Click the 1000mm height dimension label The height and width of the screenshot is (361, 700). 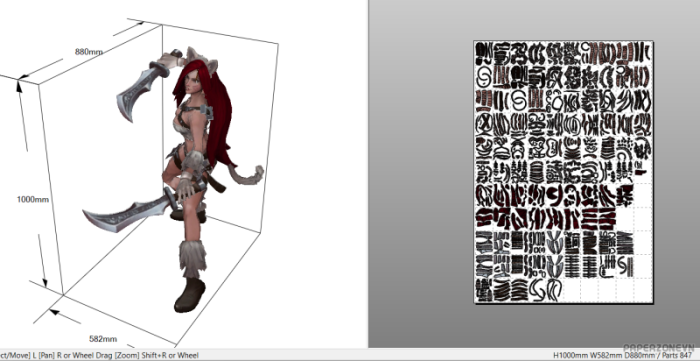coord(33,199)
